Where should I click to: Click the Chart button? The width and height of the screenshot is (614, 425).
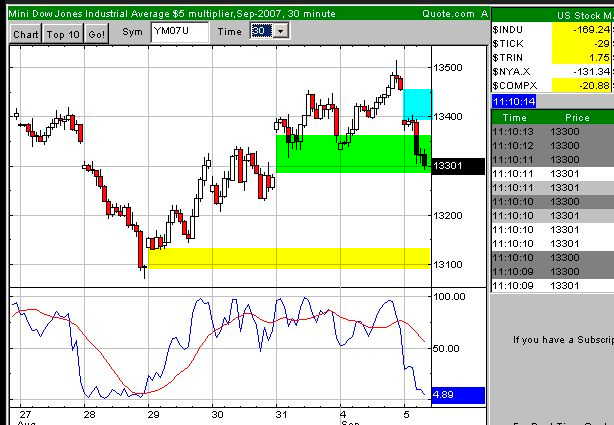coord(25,33)
